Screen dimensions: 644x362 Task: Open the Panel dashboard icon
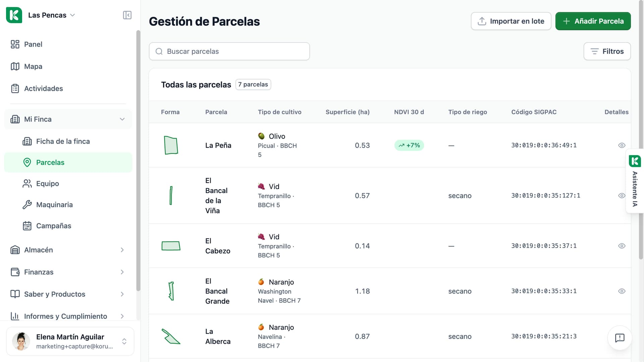(x=15, y=44)
